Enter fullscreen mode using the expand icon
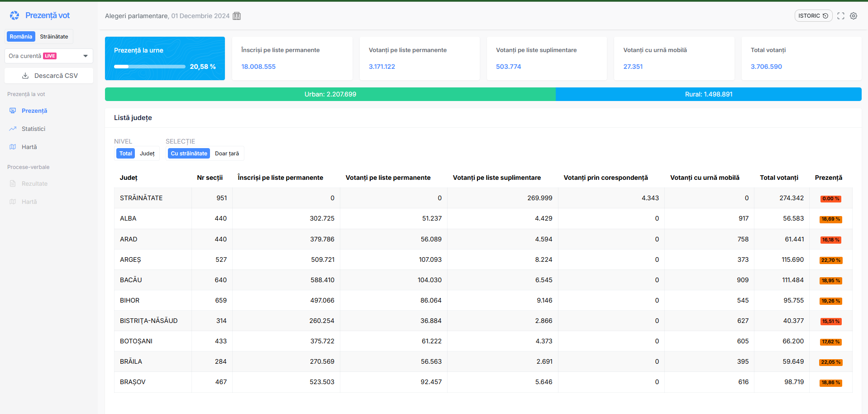The image size is (868, 414). tap(841, 16)
